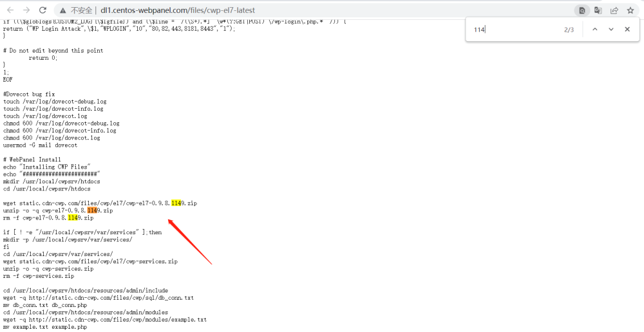
Task: Open the not secure warning icon
Action: [x=62, y=10]
